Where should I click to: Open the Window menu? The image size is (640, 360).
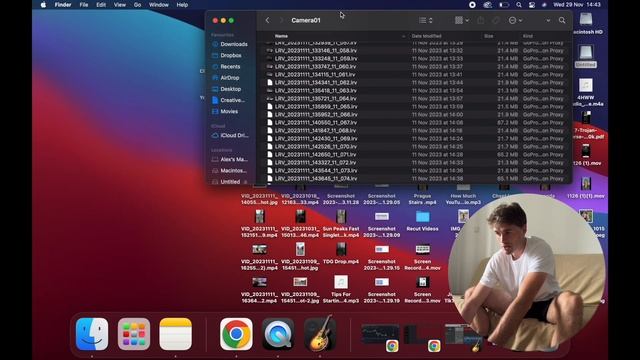(x=159, y=5)
